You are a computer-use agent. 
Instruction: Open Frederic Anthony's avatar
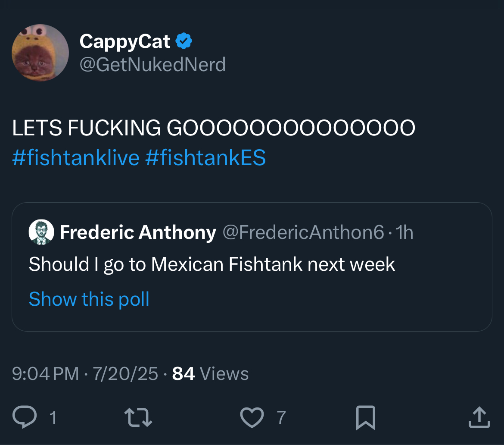point(41,232)
